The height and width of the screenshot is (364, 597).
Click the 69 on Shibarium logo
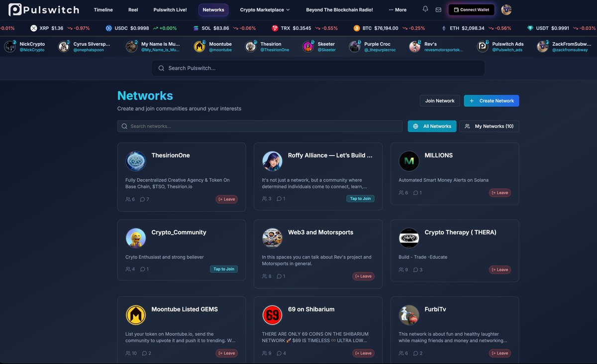point(272,315)
